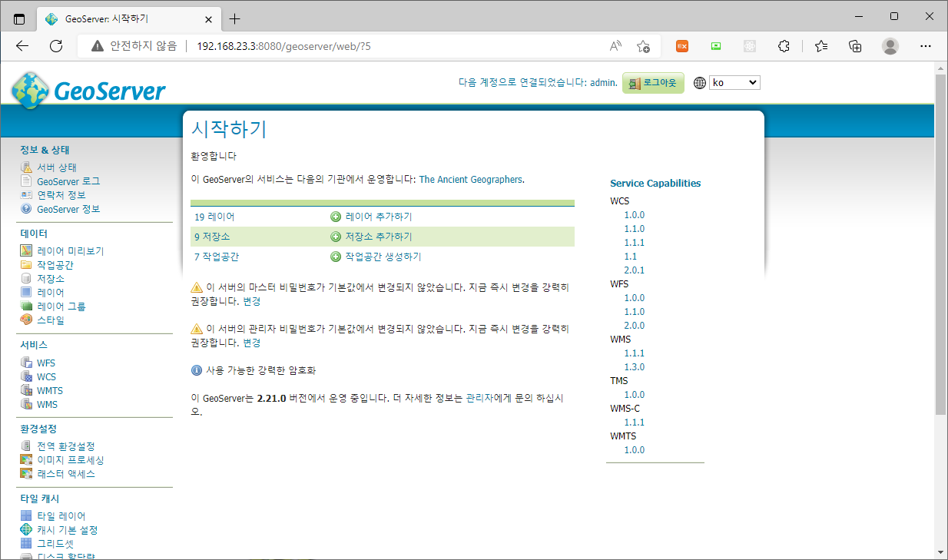
Task: Open the 7 작업공간 link
Action: (217, 257)
